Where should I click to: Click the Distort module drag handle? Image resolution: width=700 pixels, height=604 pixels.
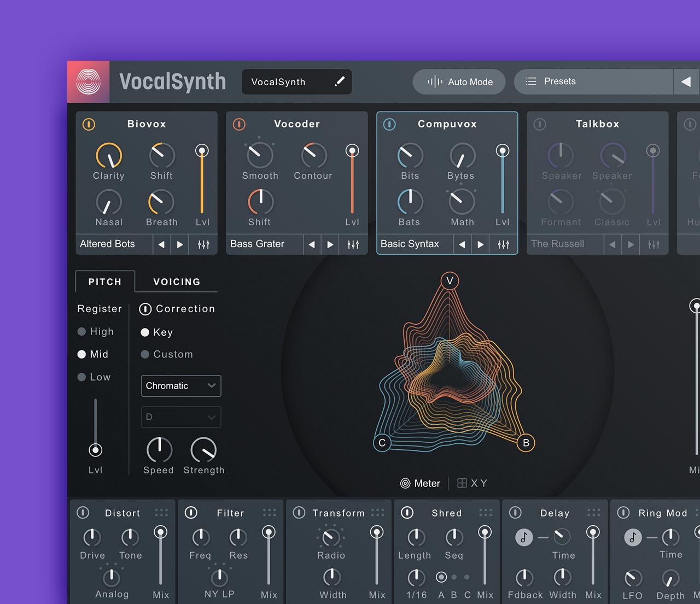(161, 513)
